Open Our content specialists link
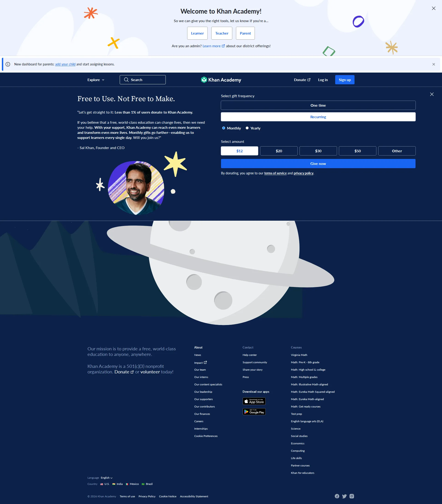This screenshot has height=504, width=442. click(x=208, y=385)
